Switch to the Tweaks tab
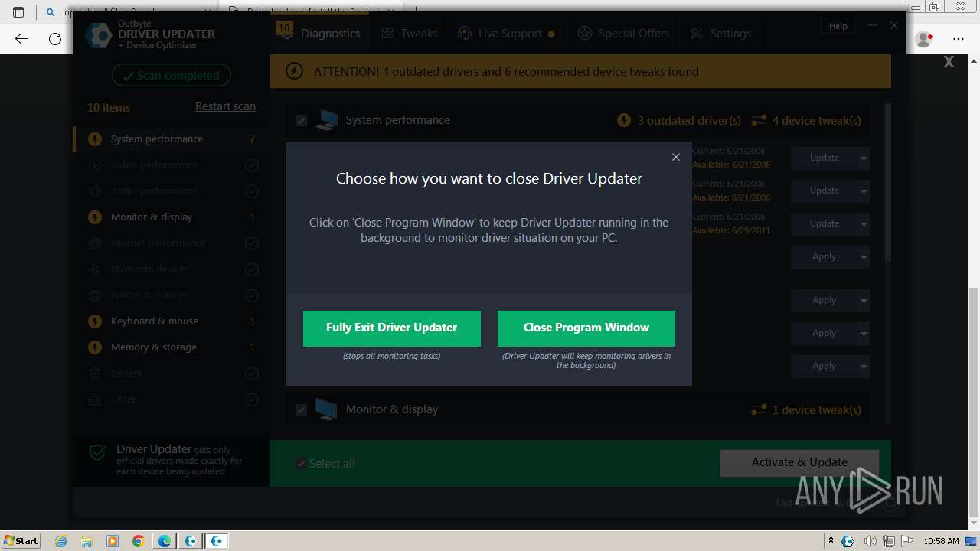This screenshot has height=551, width=980. pos(410,34)
